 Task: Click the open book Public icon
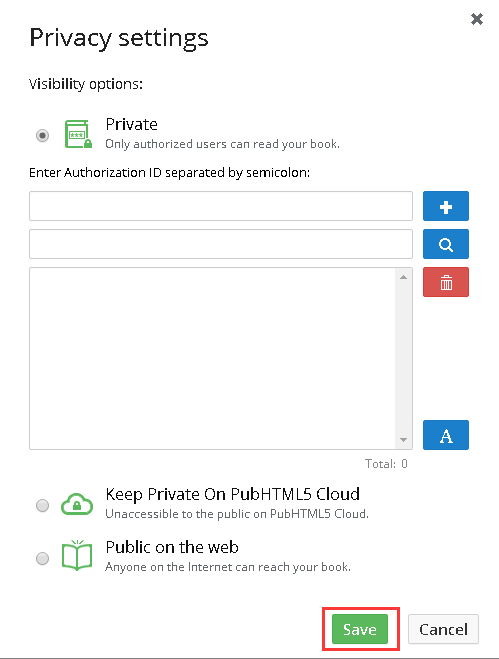coord(77,556)
